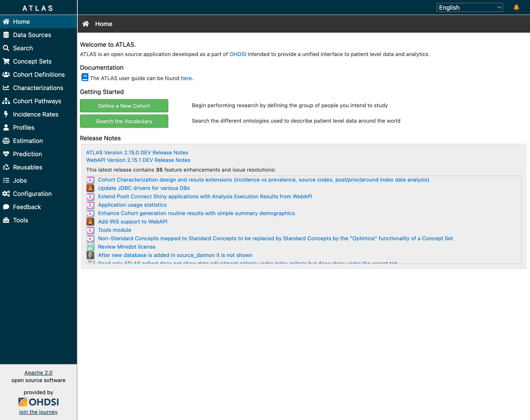Click the notification bell icon
This screenshot has height=420, width=530.
click(516, 7)
